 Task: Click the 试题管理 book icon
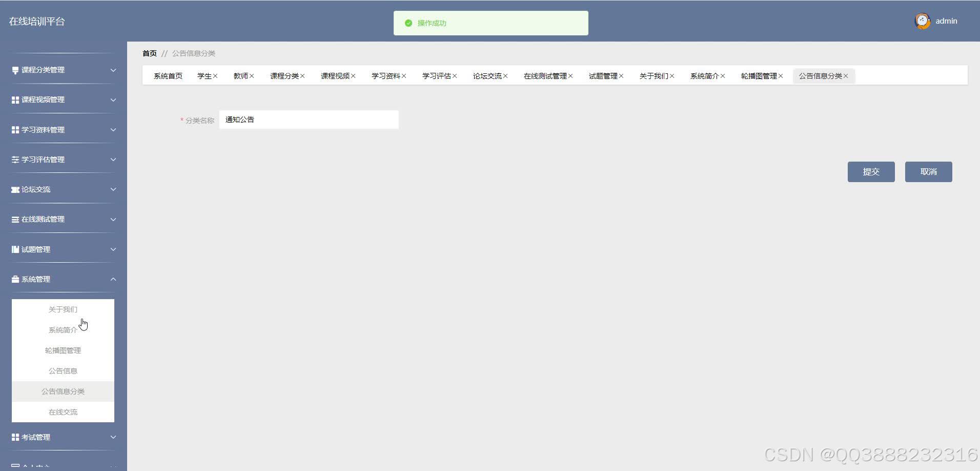[15, 249]
